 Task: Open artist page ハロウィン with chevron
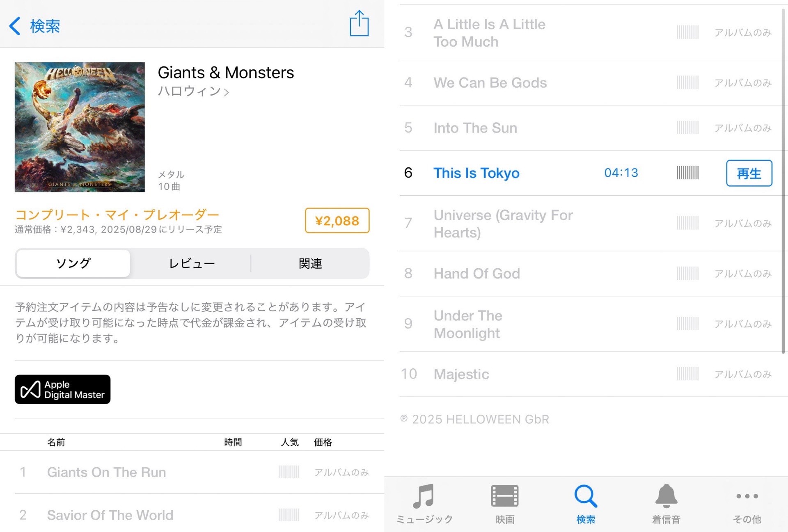pyautogui.click(x=193, y=91)
